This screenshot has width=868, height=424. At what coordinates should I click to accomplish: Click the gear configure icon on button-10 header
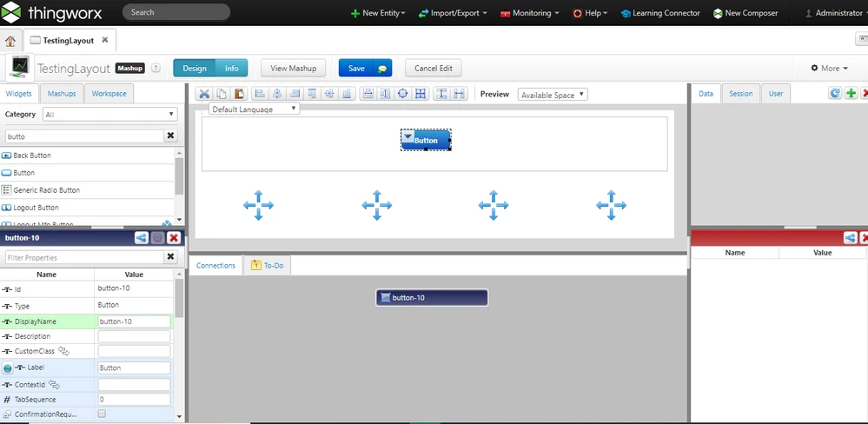point(158,238)
